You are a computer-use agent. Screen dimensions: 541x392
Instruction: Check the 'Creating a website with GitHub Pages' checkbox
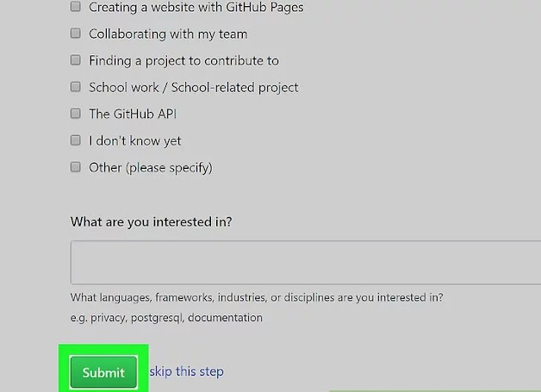tap(76, 7)
